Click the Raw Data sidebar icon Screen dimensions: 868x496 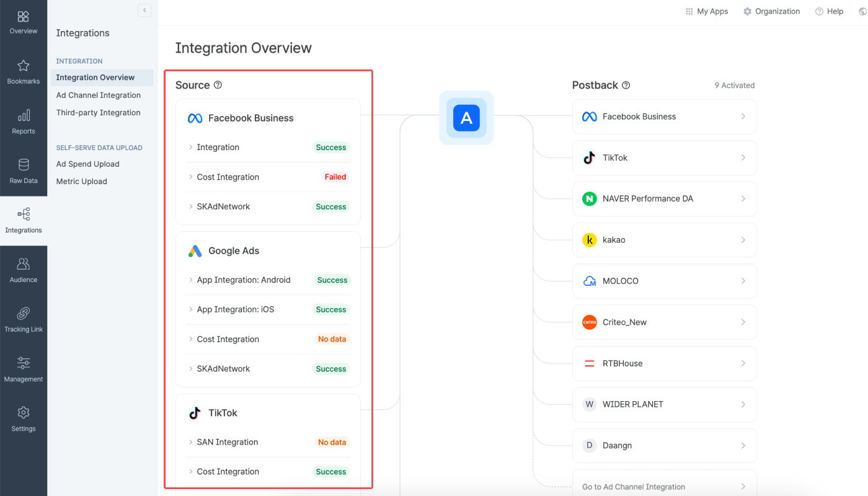24,169
